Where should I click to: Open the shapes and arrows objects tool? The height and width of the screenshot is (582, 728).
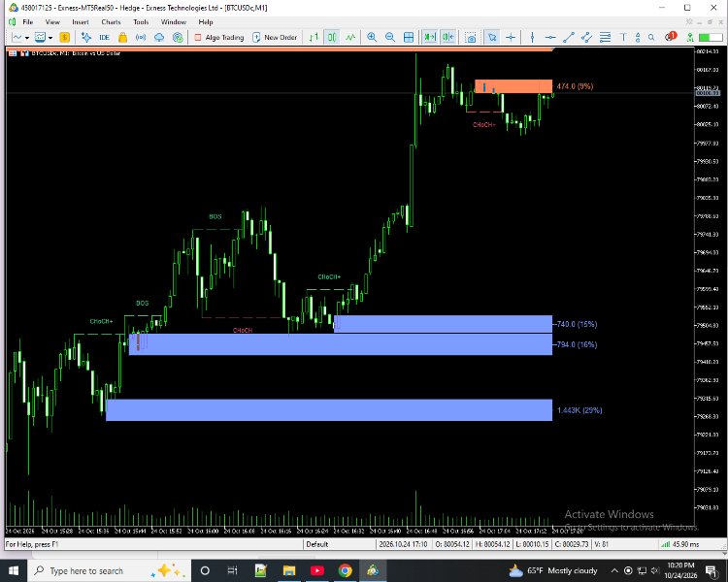638,38
